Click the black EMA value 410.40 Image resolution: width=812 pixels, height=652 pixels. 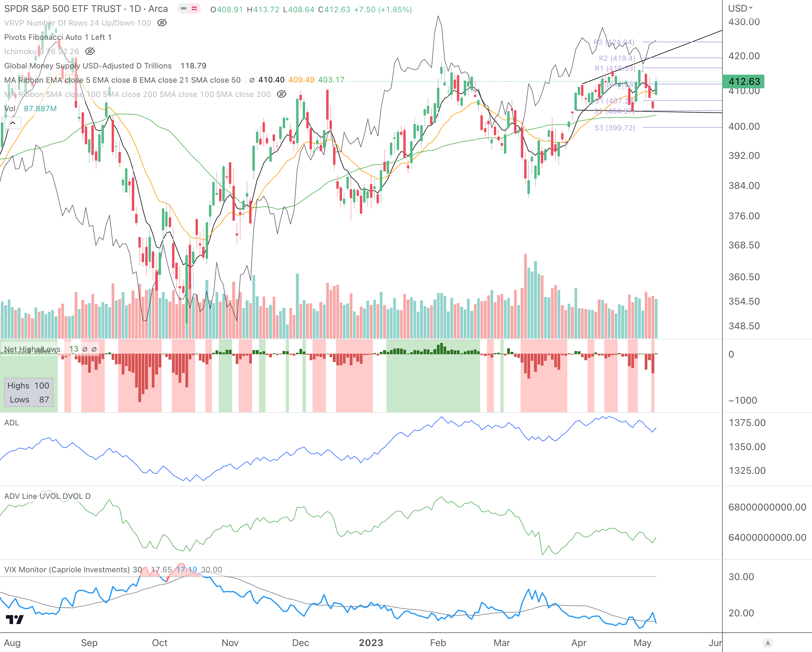pyautogui.click(x=271, y=80)
